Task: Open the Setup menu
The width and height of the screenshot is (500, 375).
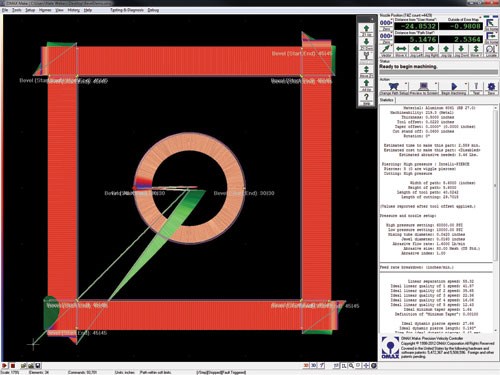Action: coord(30,10)
